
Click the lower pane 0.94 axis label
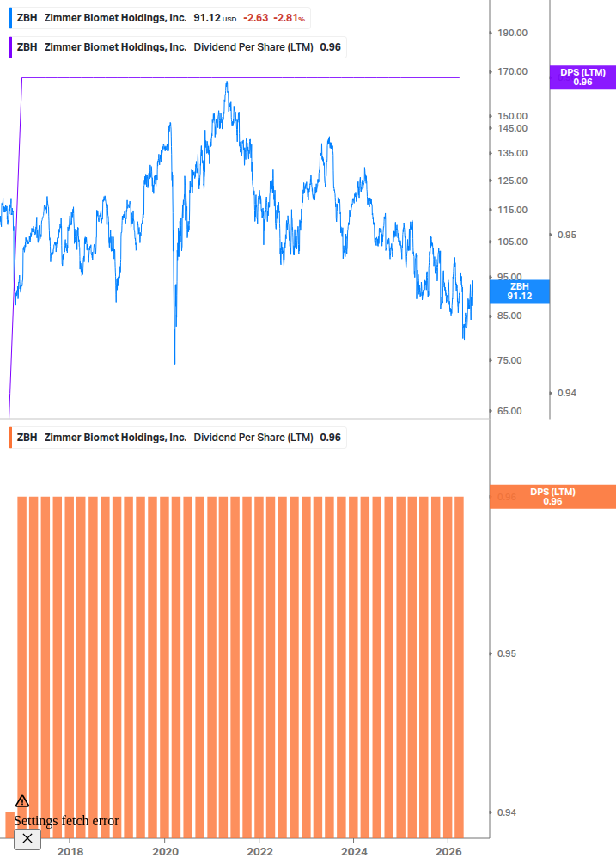pos(507,812)
